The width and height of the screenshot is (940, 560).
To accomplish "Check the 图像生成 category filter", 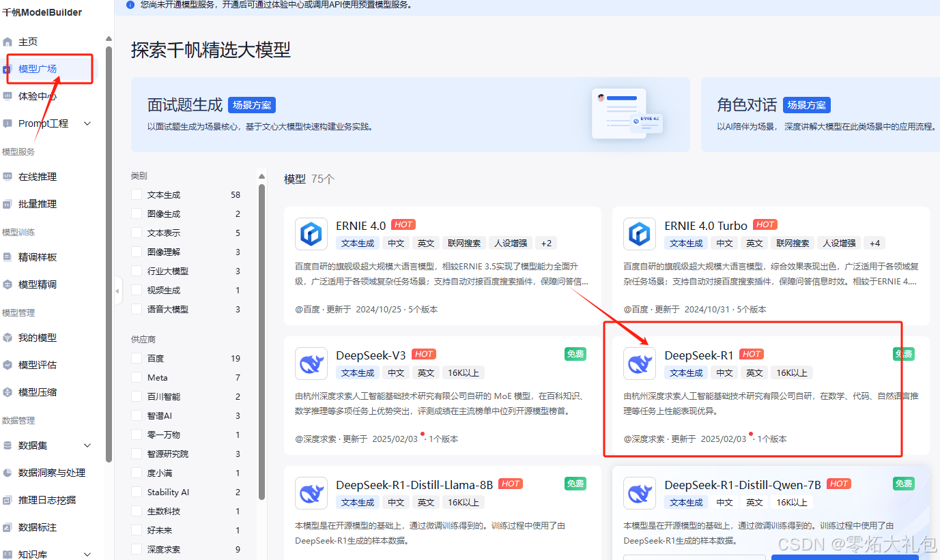I will 137,213.
